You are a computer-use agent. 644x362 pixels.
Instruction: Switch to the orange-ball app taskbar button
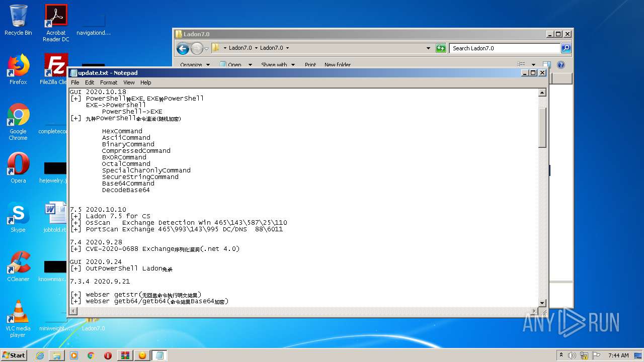coord(142,355)
